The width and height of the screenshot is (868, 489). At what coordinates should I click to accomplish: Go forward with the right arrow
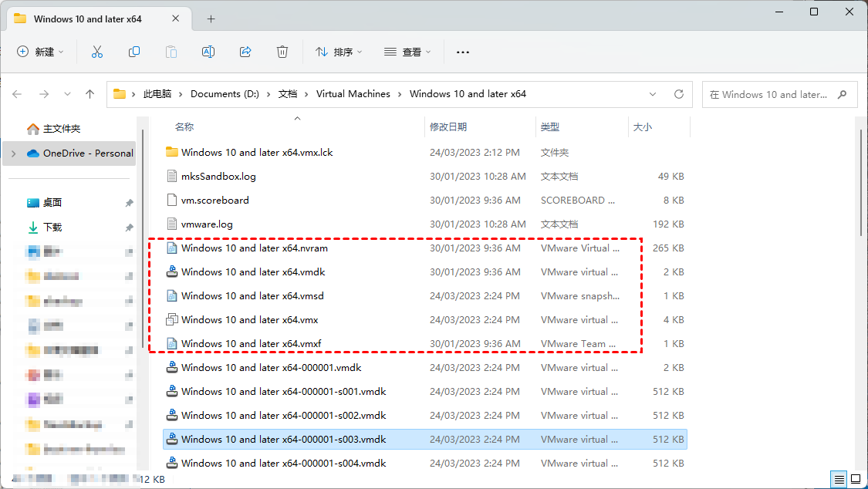[x=44, y=94]
